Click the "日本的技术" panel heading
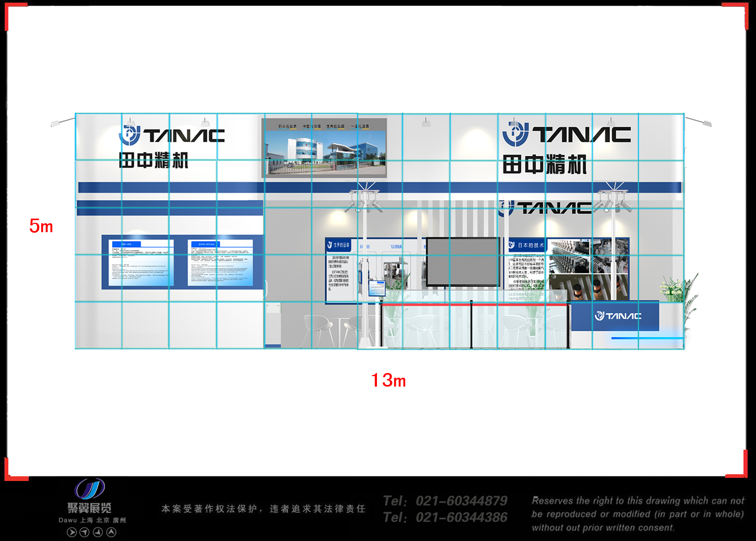756x541 pixels. tap(530, 245)
